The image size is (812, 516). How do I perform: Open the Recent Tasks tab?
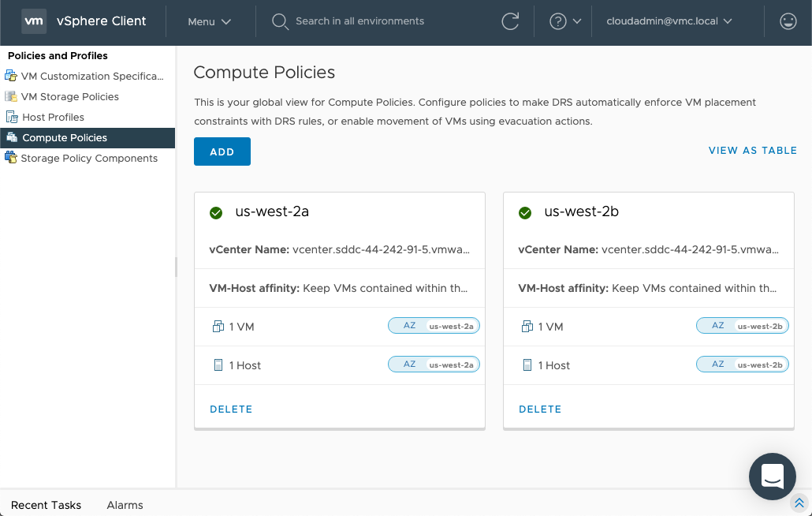(46, 505)
